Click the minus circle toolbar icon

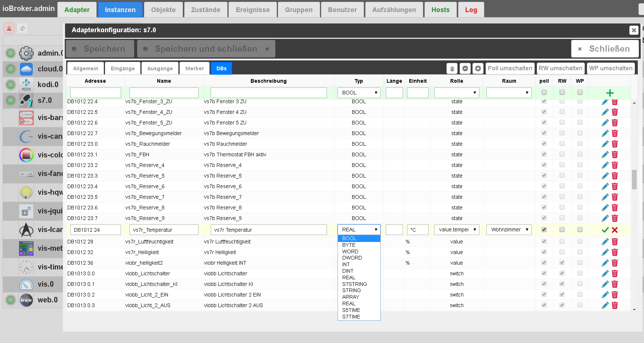tap(465, 68)
